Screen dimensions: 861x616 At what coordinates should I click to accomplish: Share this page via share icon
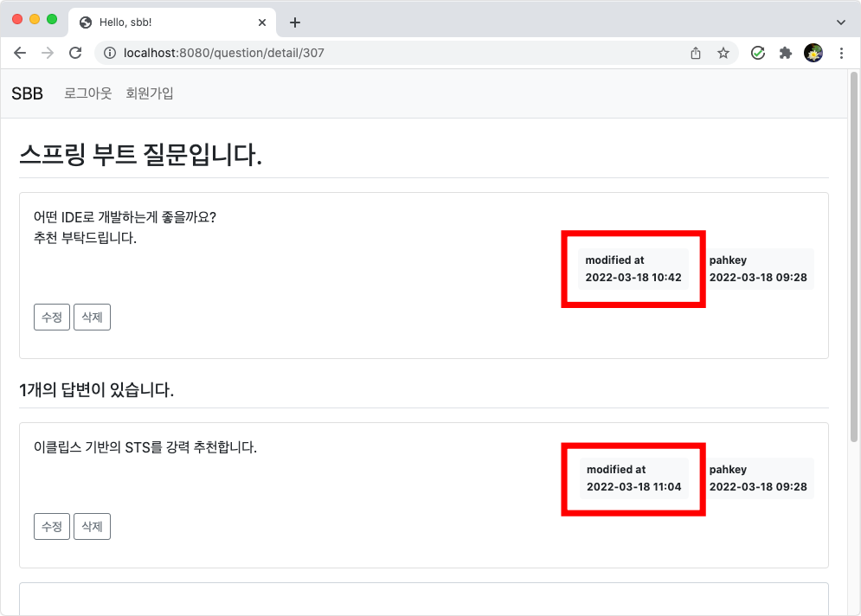tap(696, 53)
